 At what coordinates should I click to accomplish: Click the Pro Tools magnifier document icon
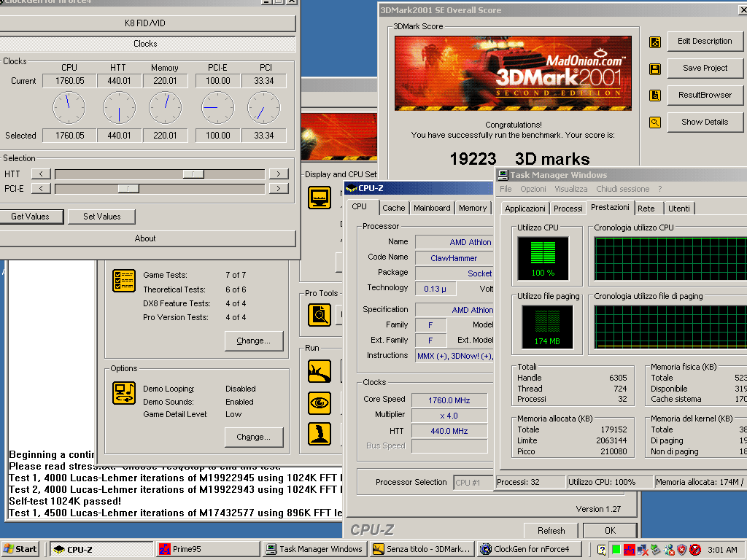click(320, 315)
